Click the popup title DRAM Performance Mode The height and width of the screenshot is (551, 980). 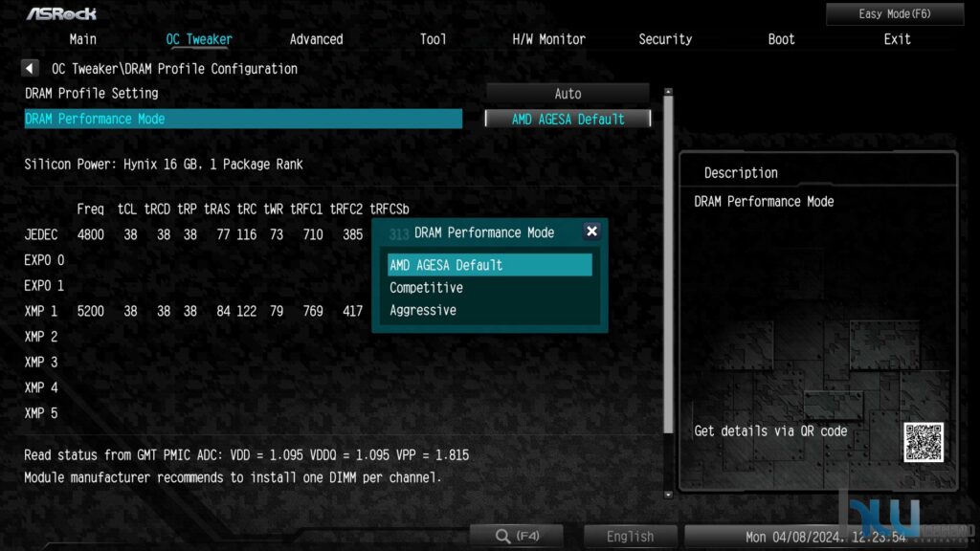(x=484, y=233)
